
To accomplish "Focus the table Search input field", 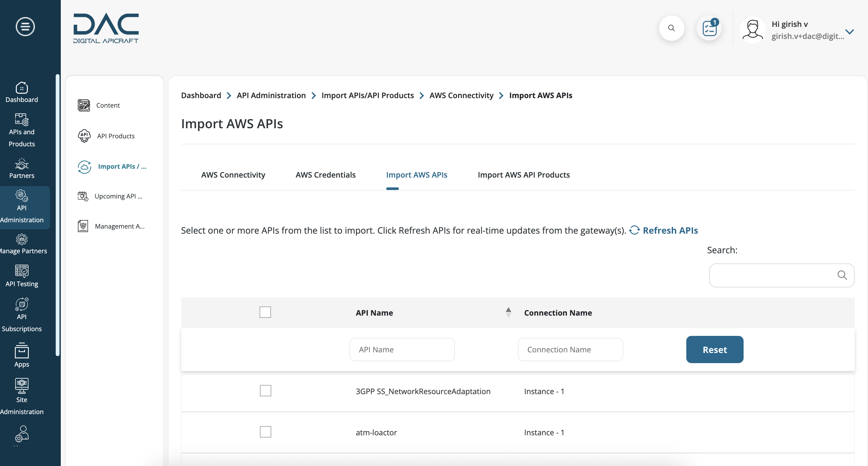I will click(781, 275).
